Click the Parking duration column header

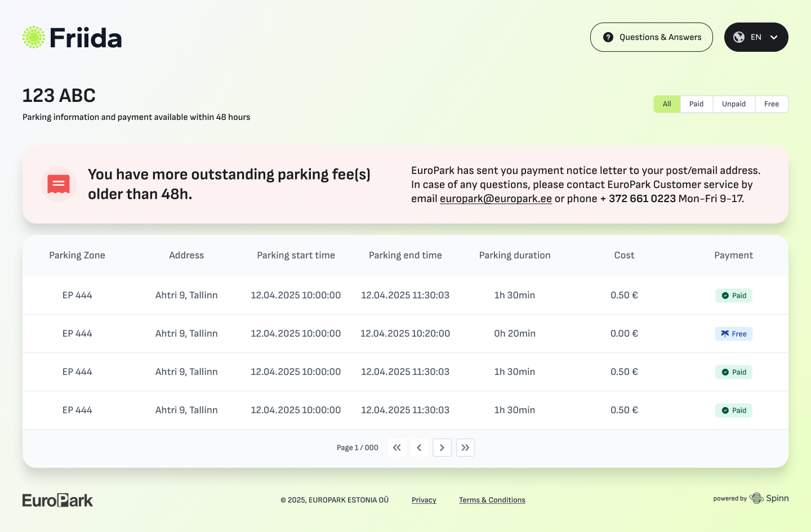[x=515, y=255]
